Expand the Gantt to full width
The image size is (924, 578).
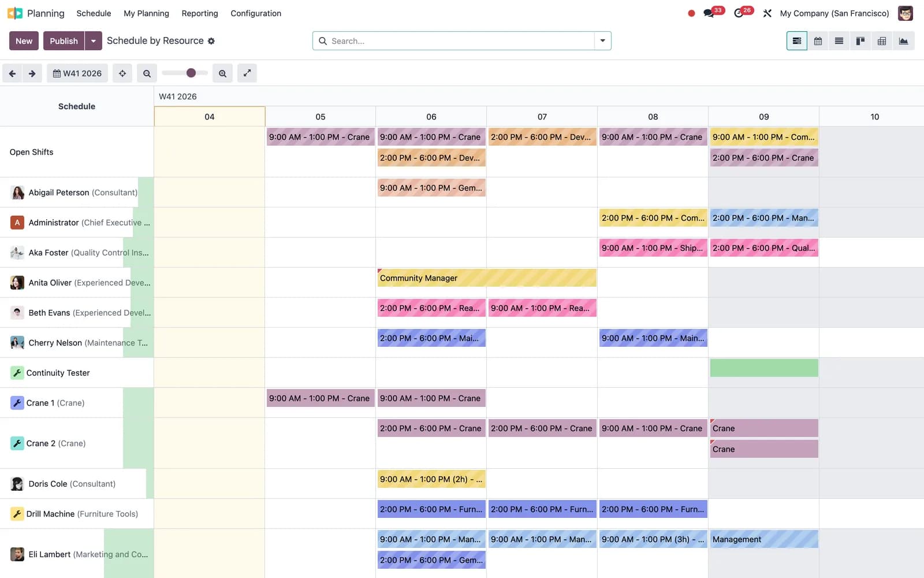(247, 73)
